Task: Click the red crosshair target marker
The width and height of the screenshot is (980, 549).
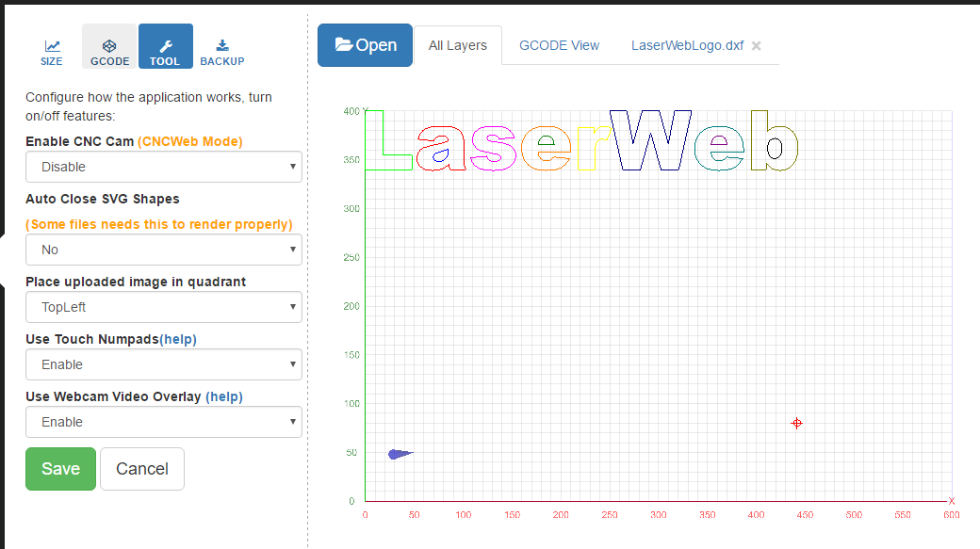Action: [796, 423]
